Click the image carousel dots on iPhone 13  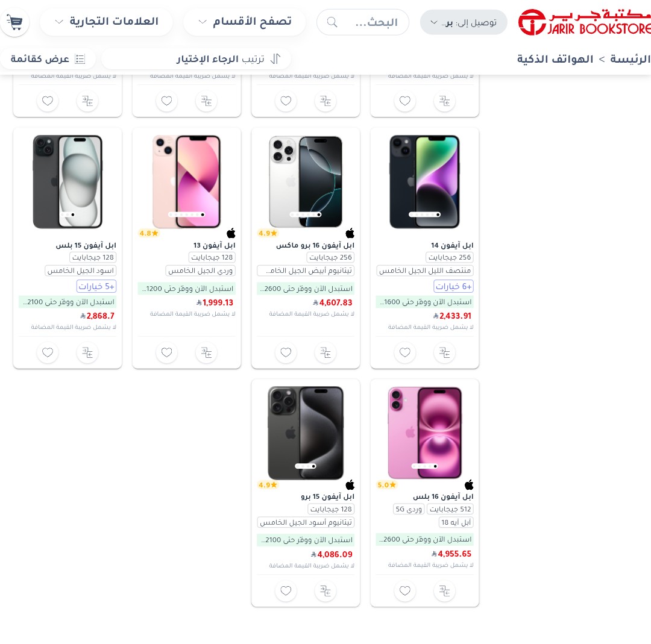tap(186, 214)
